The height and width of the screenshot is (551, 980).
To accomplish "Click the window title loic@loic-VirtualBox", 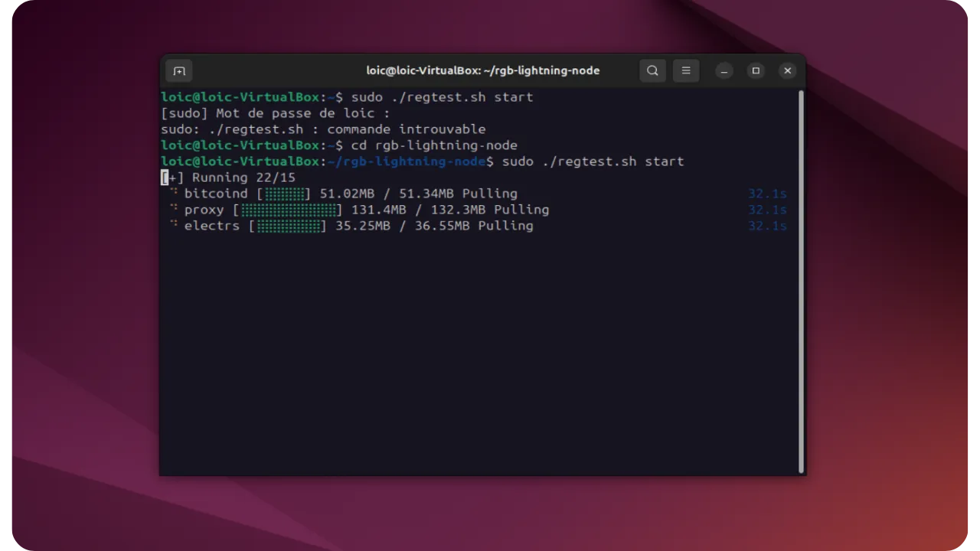I will 482,70.
